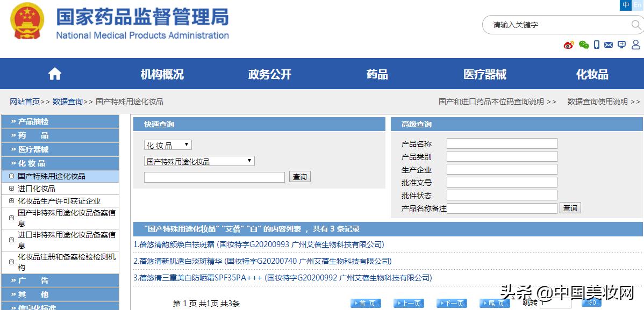This screenshot has width=644, height=310.
Task: Click the monitor feedback icon
Action: [x=622, y=45]
